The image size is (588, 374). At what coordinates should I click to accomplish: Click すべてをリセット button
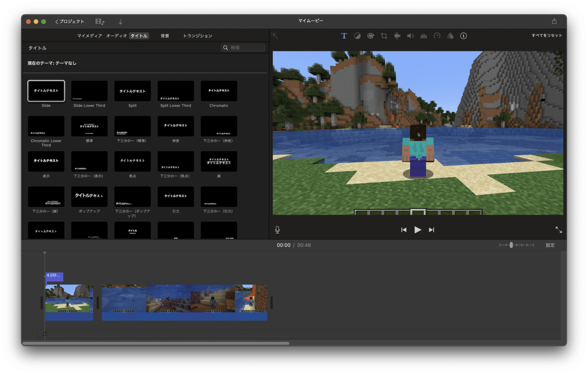click(547, 35)
